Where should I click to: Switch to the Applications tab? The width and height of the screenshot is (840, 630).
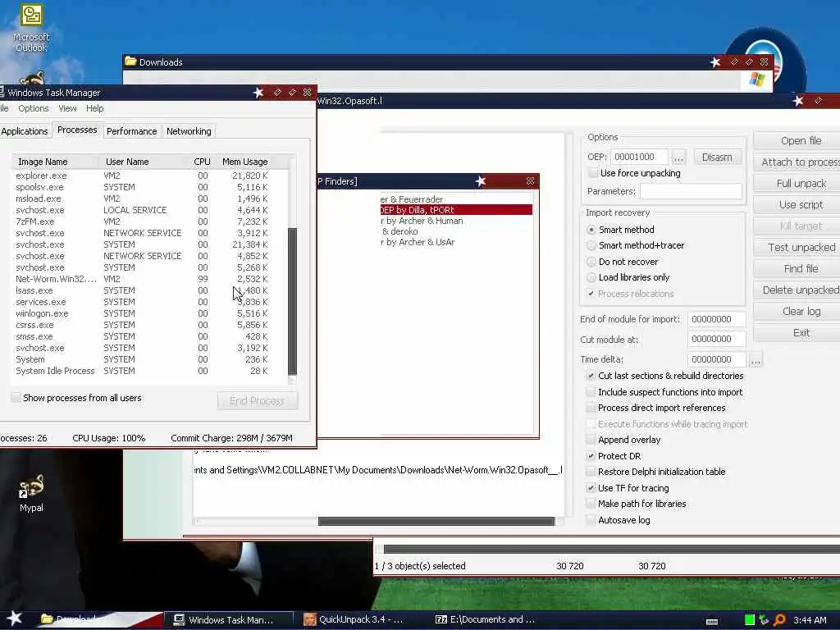coord(24,131)
